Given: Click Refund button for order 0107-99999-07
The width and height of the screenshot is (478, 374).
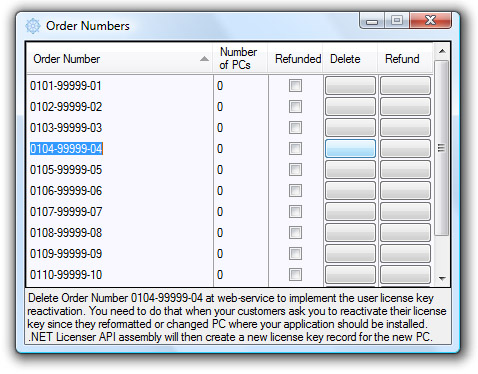Looking at the screenshot, I should click(405, 212).
